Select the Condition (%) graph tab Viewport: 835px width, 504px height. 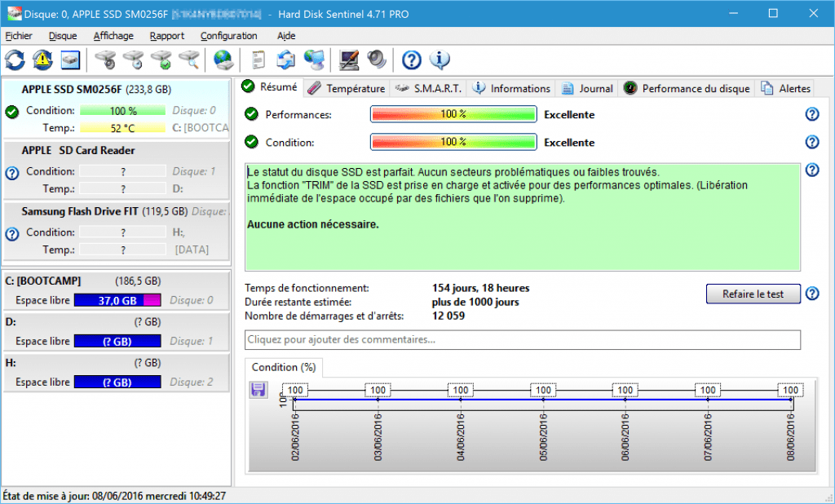284,367
